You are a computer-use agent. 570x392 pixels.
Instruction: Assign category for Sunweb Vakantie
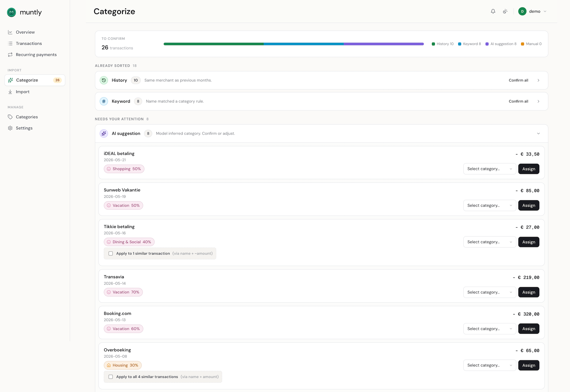529,206
